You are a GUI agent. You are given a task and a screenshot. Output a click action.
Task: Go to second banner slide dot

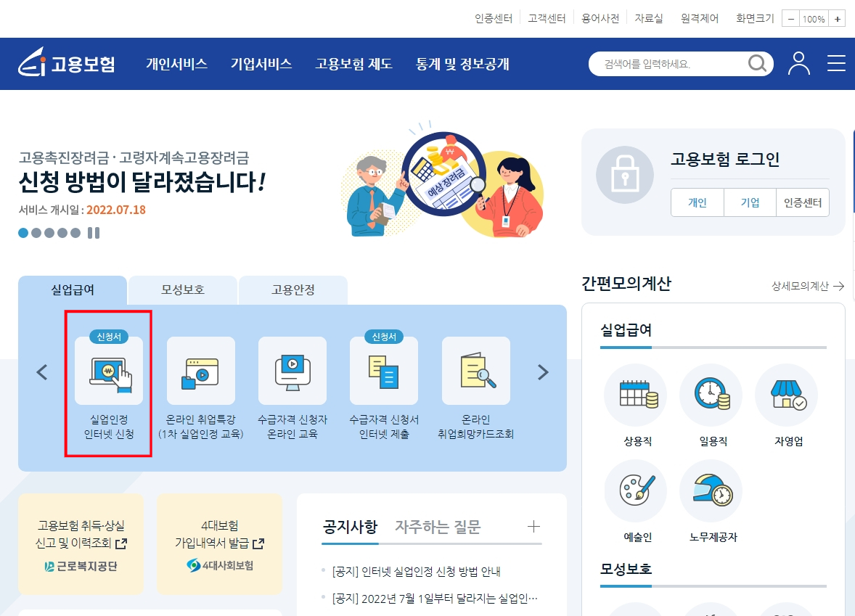click(x=36, y=233)
